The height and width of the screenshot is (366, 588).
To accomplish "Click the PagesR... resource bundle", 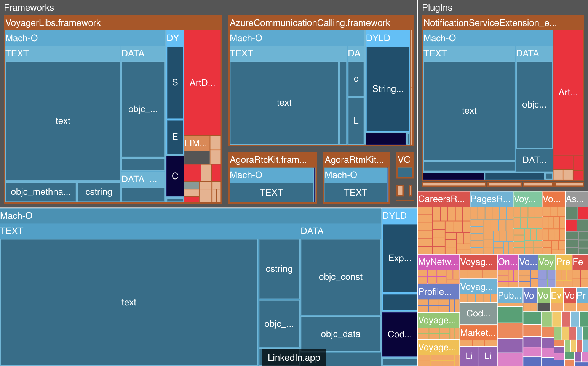I will pos(491,199).
